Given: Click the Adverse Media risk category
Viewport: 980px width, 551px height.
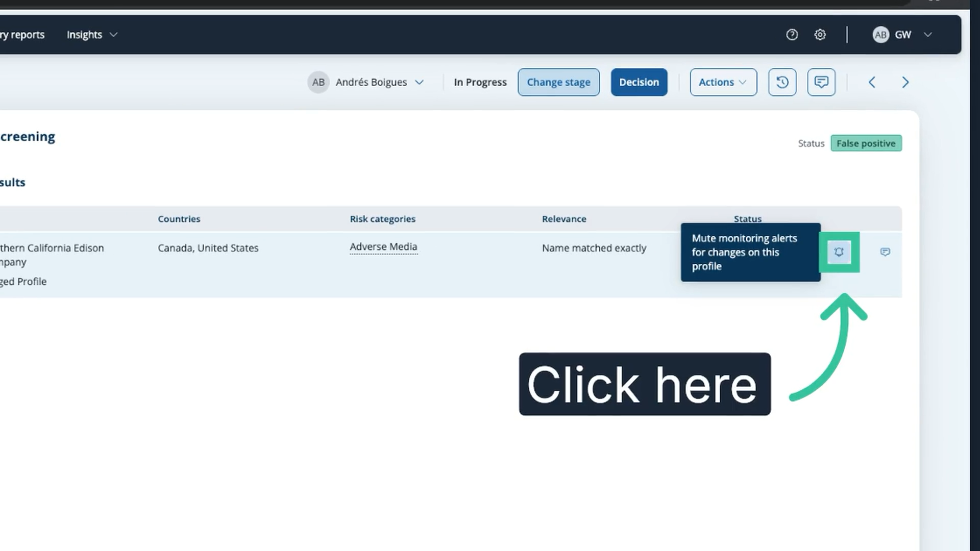Looking at the screenshot, I should click(383, 247).
